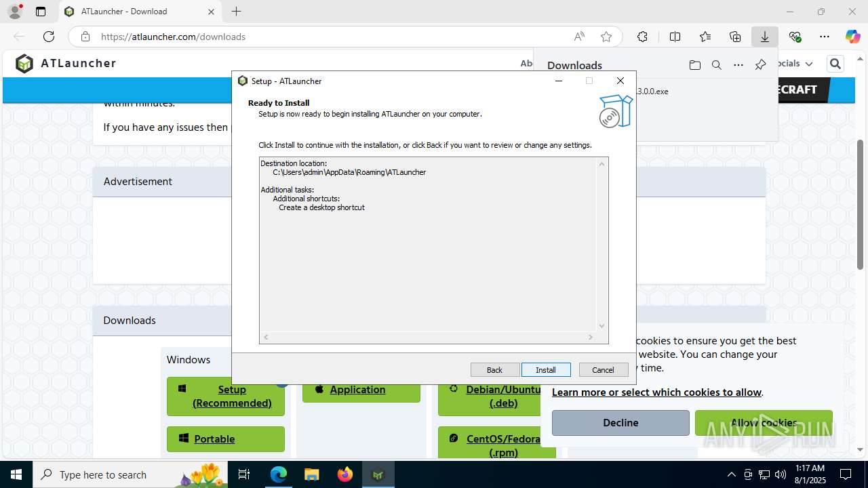Cancel the ATLauncher setup

coord(604,370)
